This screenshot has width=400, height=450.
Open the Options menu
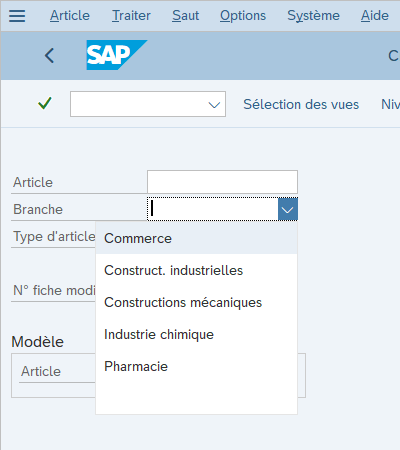pos(243,16)
